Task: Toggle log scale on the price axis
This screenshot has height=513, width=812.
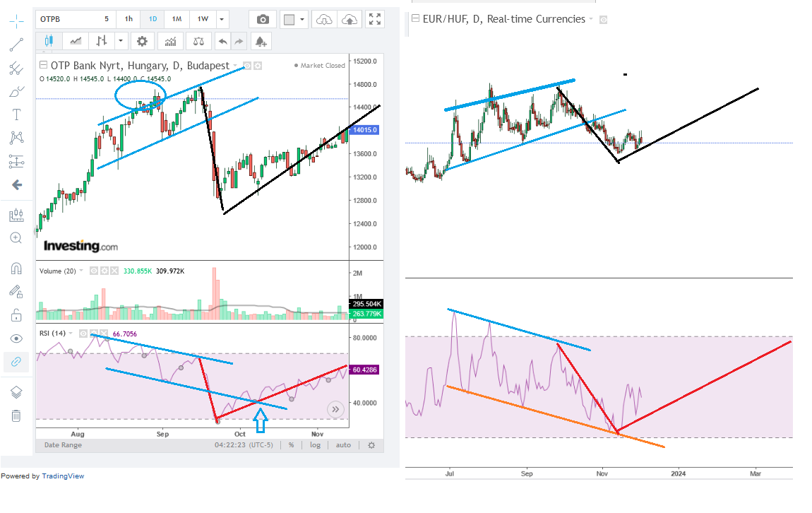Action: pyautogui.click(x=315, y=445)
